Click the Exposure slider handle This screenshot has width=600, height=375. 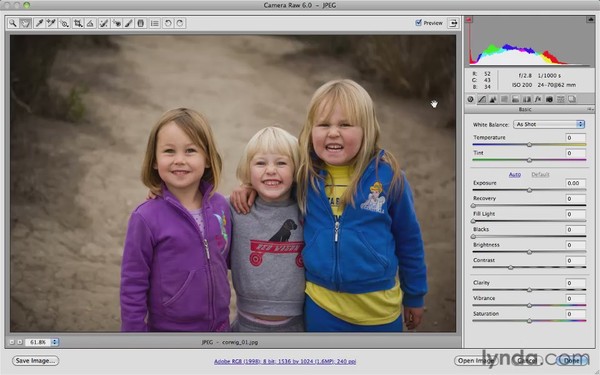tap(530, 190)
